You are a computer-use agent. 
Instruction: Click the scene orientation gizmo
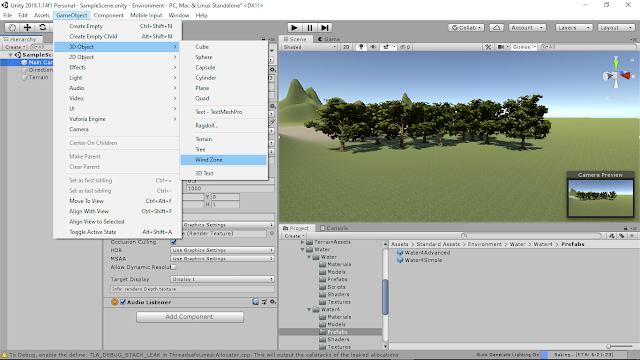616,75
